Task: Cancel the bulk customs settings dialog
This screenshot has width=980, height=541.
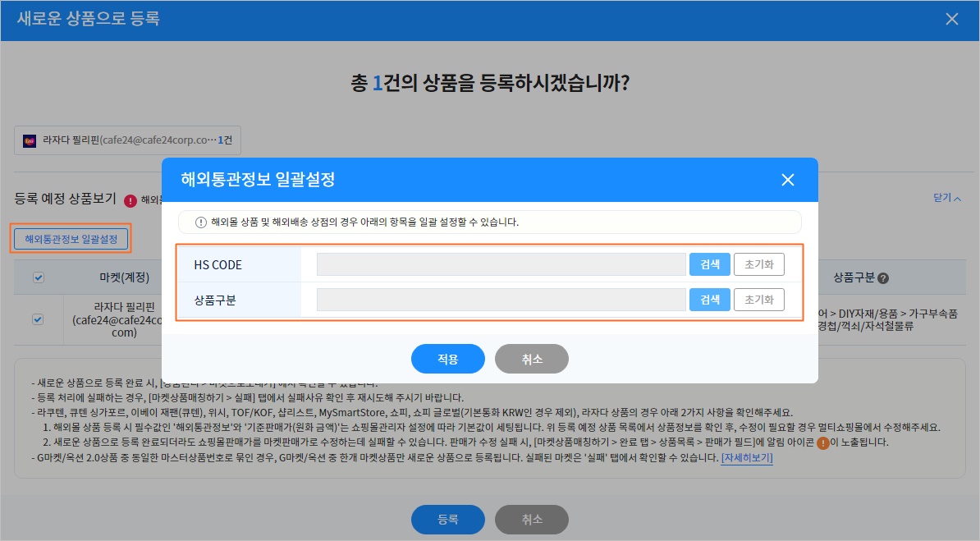Action: pos(532,359)
